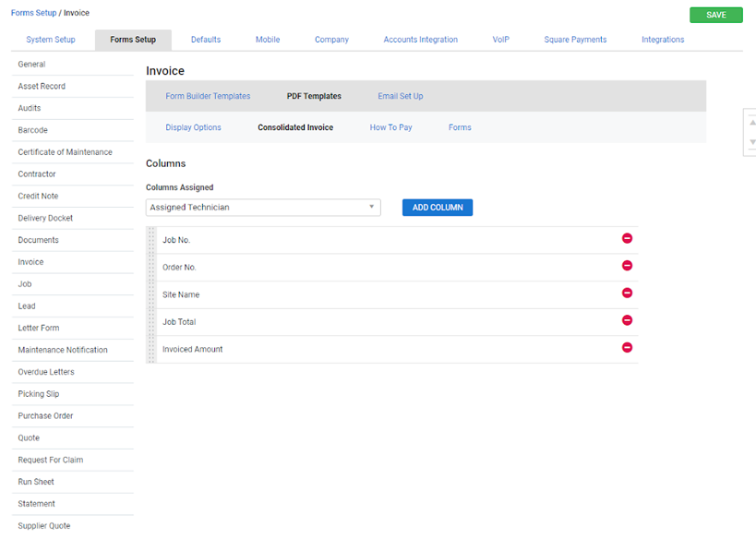Open the Columns Assigned dropdown
This screenshot has height=539, width=756.
263,208
